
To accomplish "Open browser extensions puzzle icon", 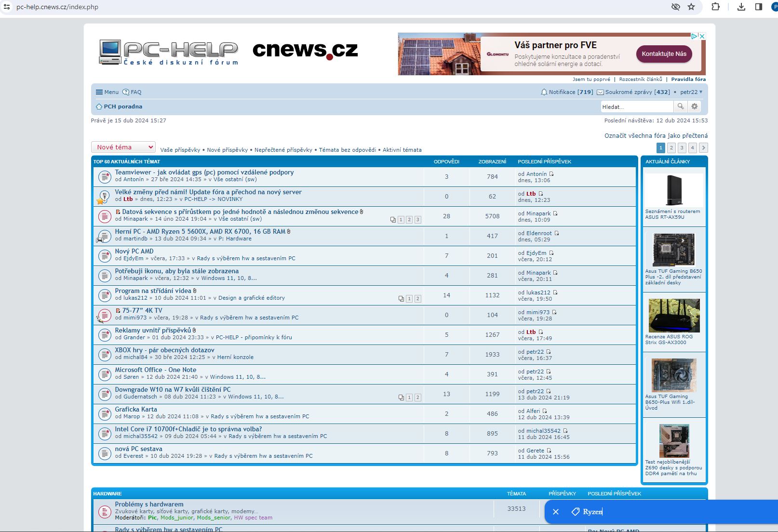I will coord(715,7).
